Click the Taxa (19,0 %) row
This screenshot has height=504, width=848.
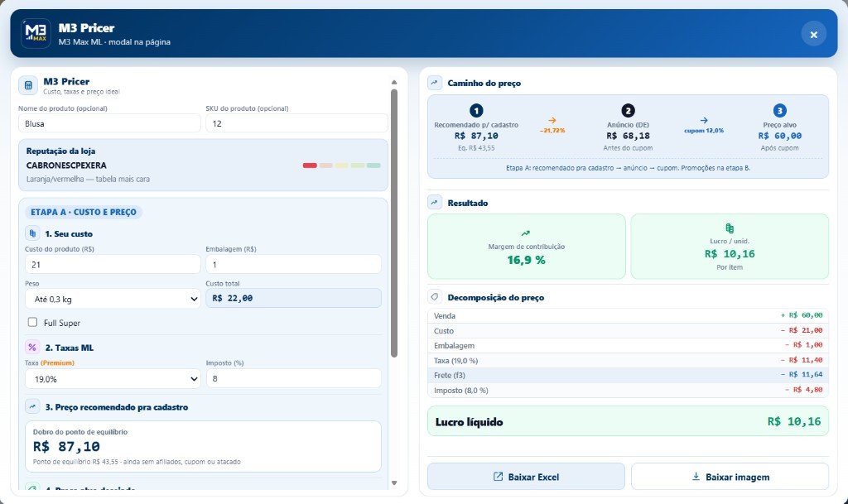click(x=628, y=360)
